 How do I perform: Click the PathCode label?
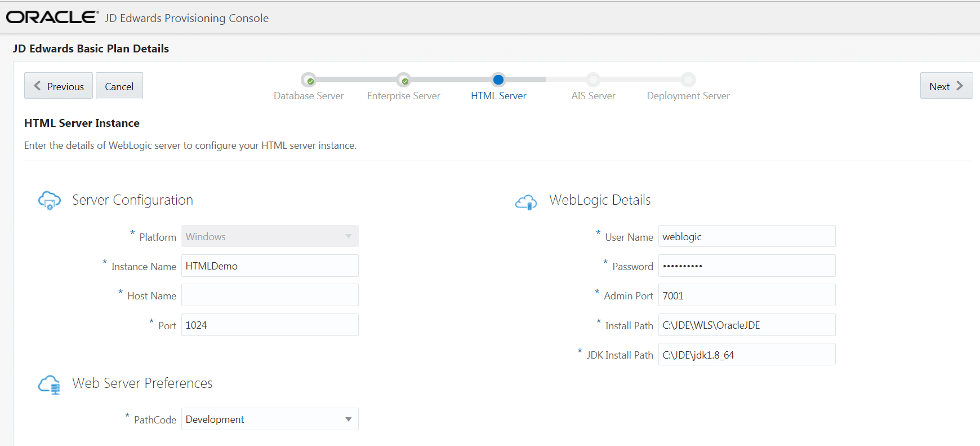(155, 420)
